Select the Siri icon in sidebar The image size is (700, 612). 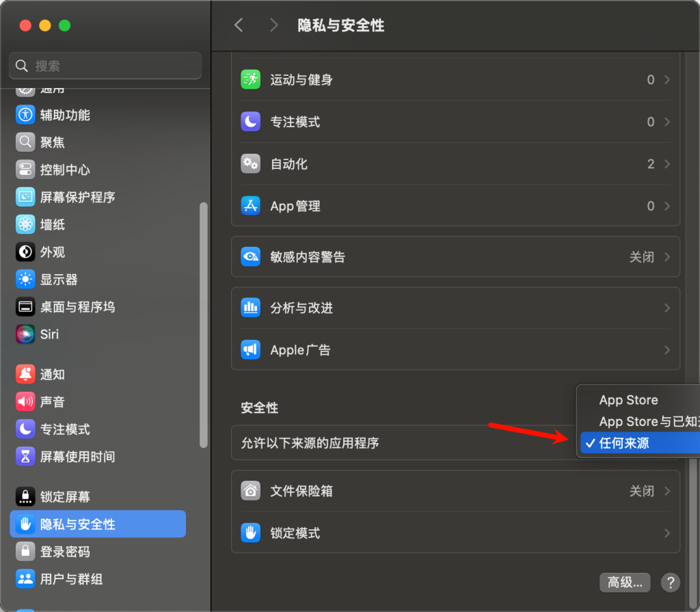[25, 334]
